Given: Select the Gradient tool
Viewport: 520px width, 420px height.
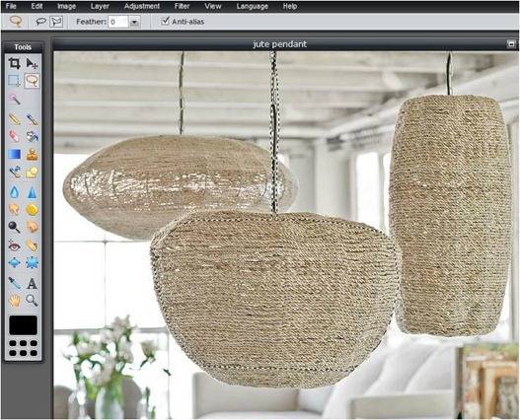Looking at the screenshot, I should (14, 154).
